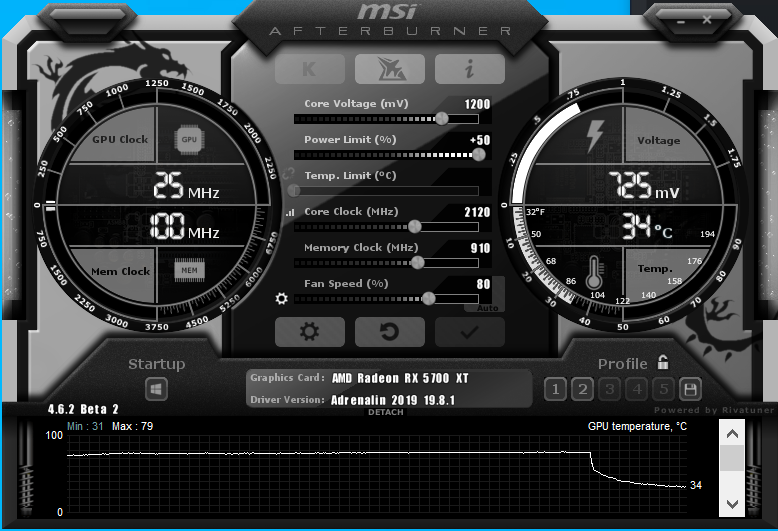778x531 pixels.
Task: Launch the OC Scanner jet icon button
Action: pos(390,69)
